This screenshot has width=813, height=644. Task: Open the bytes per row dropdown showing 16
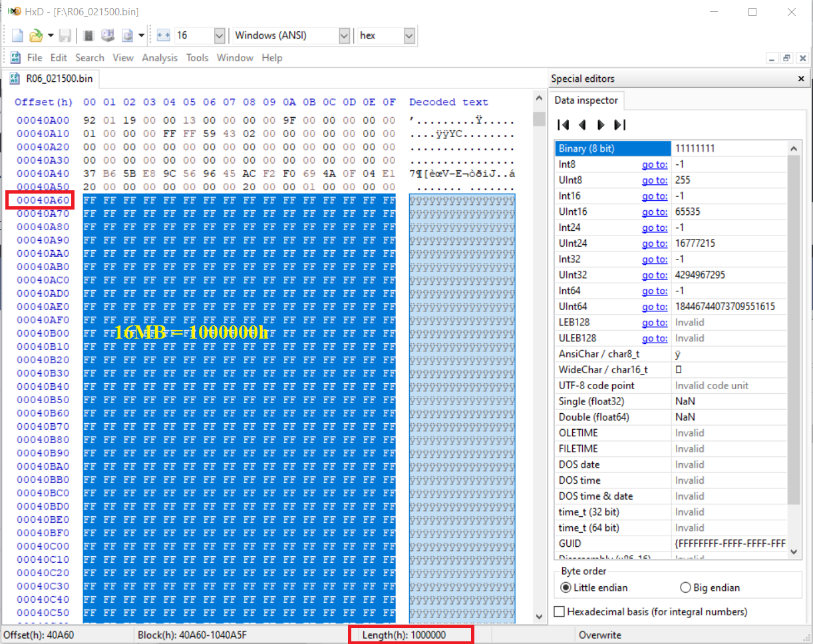[x=220, y=35]
